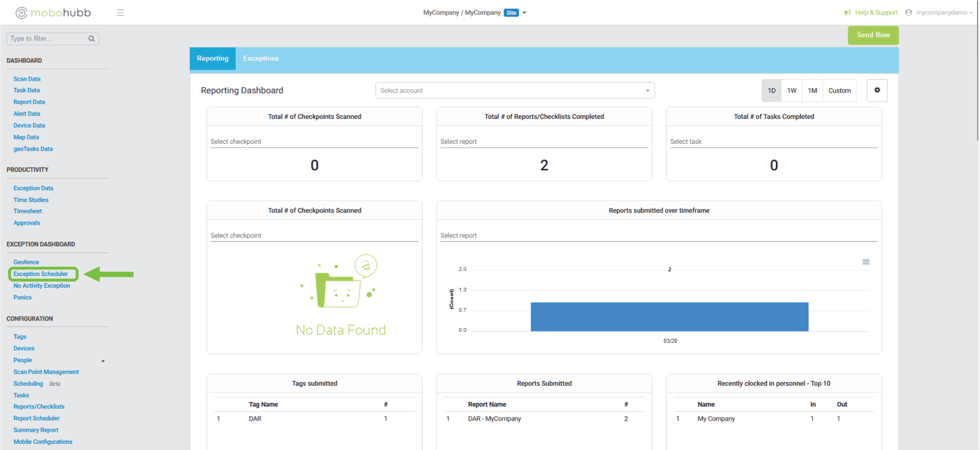
Task: Click the Type to filter input field
Action: click(48, 39)
